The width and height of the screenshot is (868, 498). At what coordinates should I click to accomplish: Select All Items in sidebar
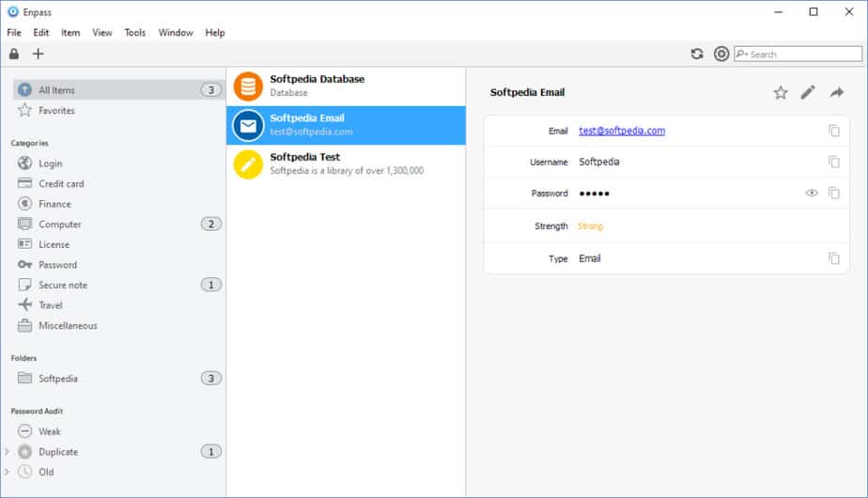(x=118, y=90)
